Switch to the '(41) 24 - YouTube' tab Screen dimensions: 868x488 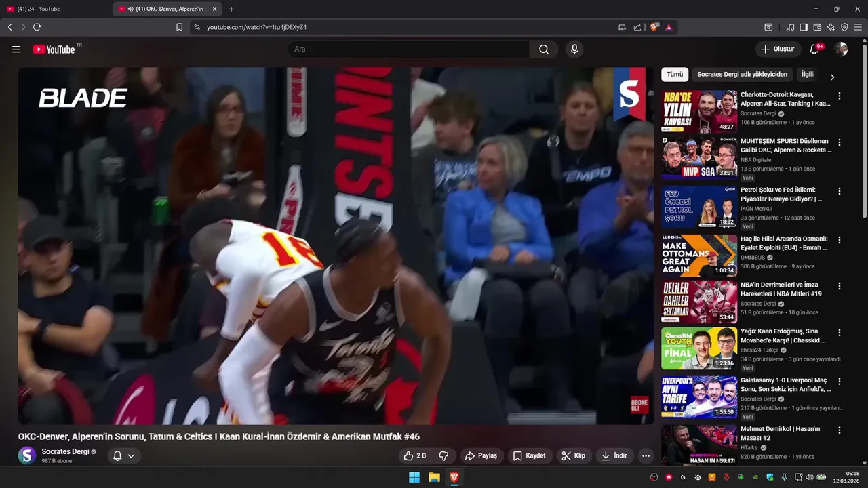click(55, 9)
